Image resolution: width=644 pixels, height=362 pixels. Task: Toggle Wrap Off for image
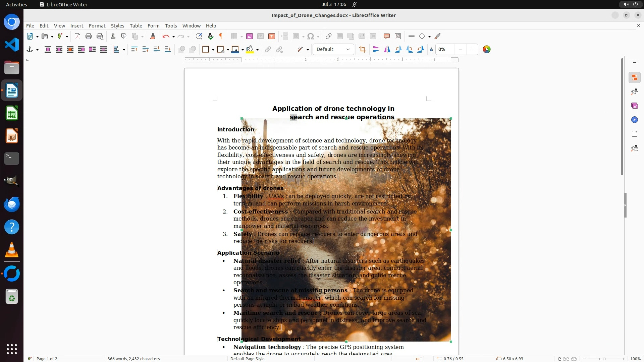pos(48,50)
